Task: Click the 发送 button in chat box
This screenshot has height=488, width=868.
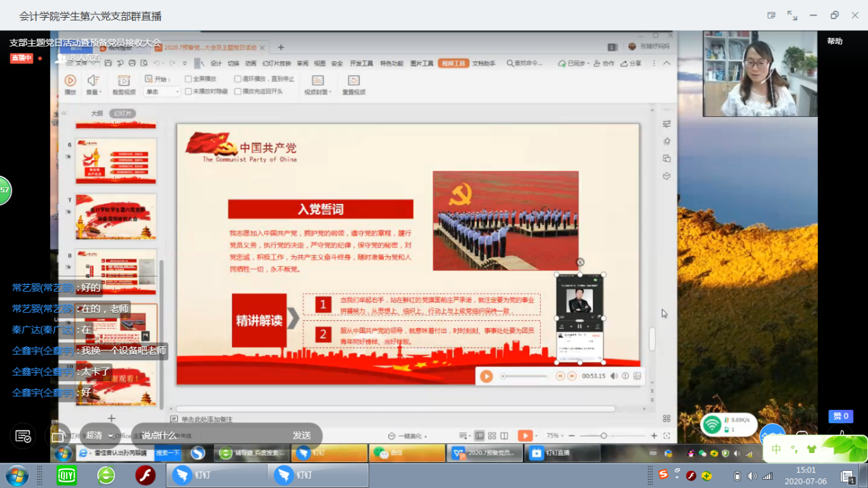Action: point(302,435)
